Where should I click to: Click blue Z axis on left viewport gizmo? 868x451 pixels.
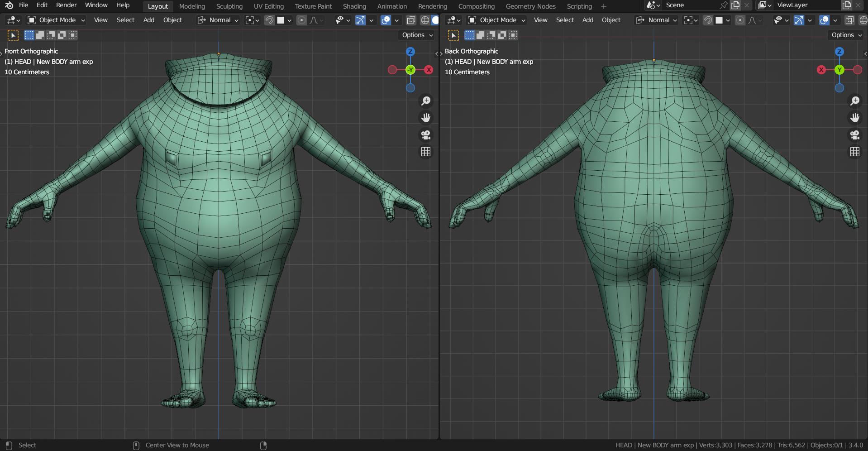(410, 52)
